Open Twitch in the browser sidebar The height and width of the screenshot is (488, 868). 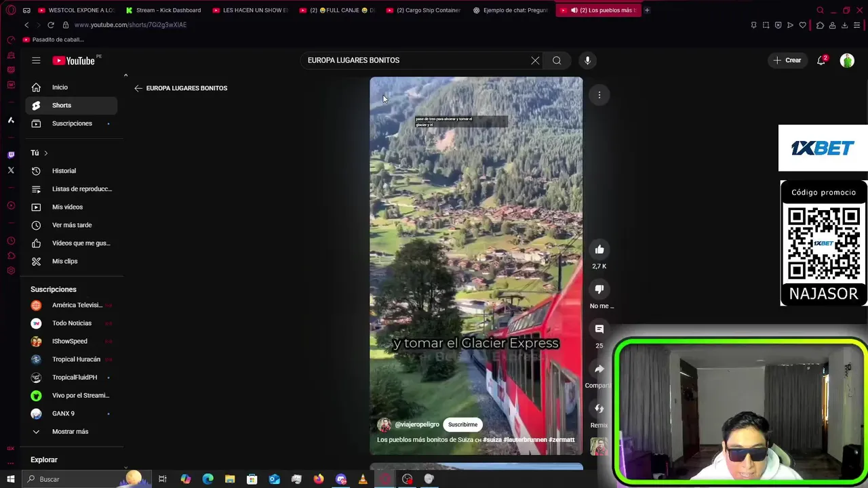[x=11, y=155]
